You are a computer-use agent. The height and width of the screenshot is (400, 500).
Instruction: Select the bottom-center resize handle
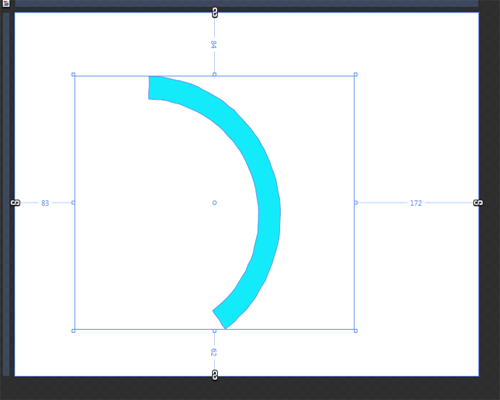(214, 331)
